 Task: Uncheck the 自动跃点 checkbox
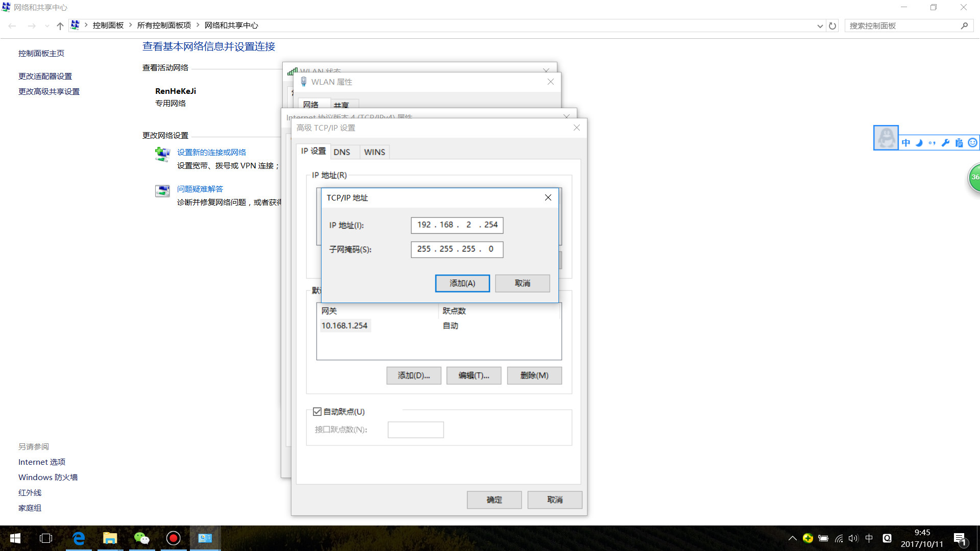point(317,412)
